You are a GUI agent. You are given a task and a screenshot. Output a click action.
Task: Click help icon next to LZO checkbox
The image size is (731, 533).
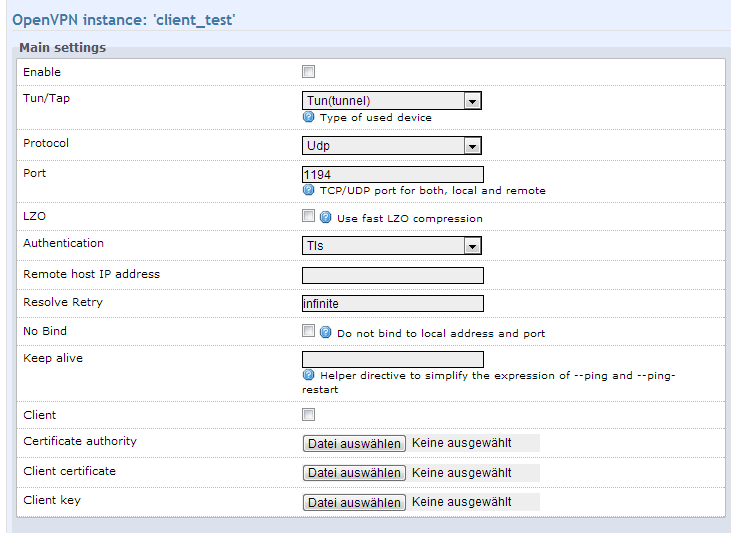coord(325,217)
